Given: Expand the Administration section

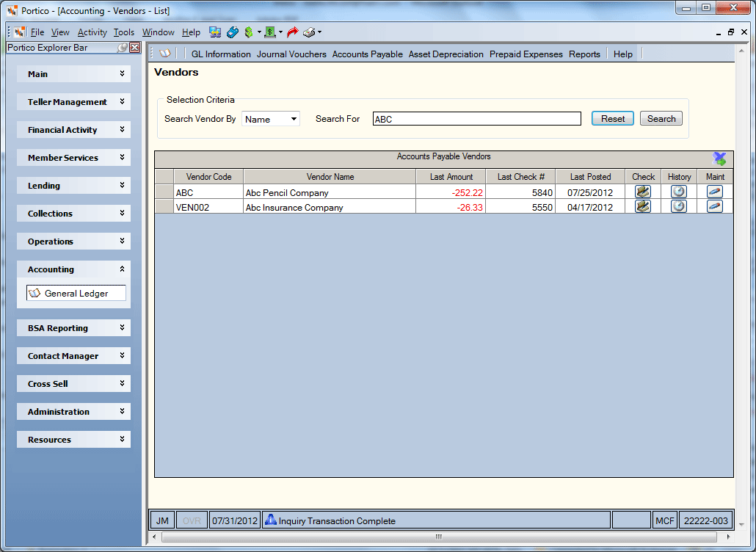Looking at the screenshot, I should pos(74,413).
